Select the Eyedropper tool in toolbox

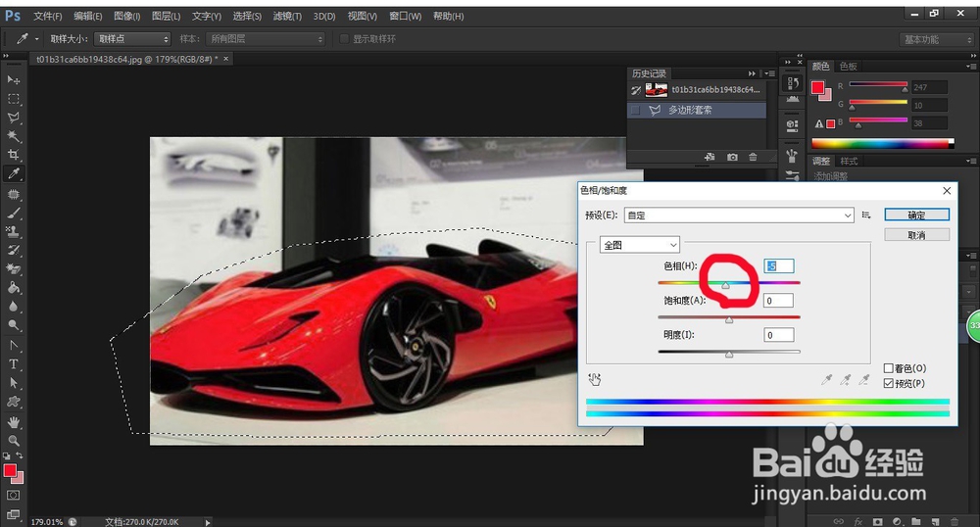pyautogui.click(x=13, y=173)
